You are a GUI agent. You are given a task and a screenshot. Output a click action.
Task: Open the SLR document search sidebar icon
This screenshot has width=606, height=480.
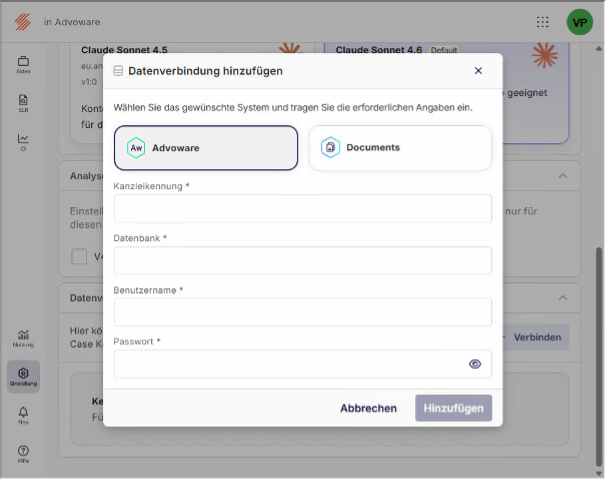coord(23,103)
